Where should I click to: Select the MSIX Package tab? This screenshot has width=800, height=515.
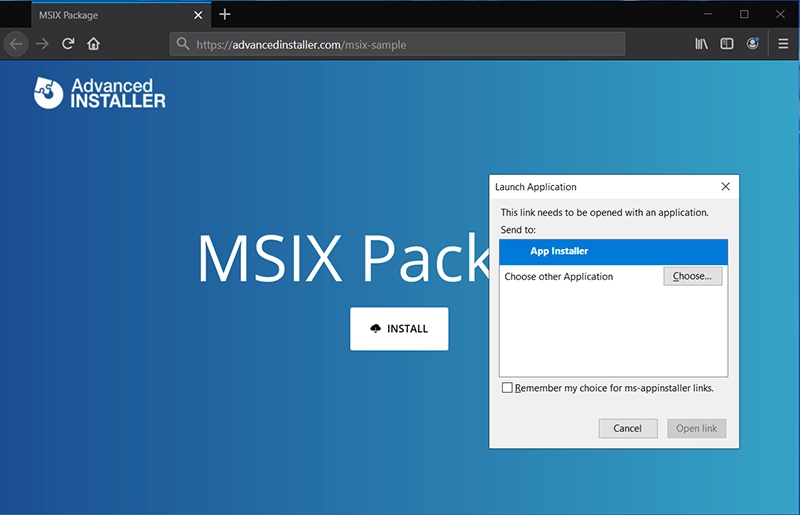(121, 15)
